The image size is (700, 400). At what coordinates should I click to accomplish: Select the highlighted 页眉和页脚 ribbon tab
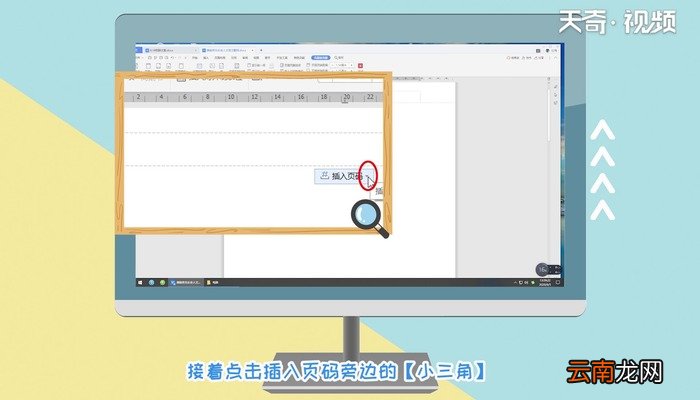321,58
